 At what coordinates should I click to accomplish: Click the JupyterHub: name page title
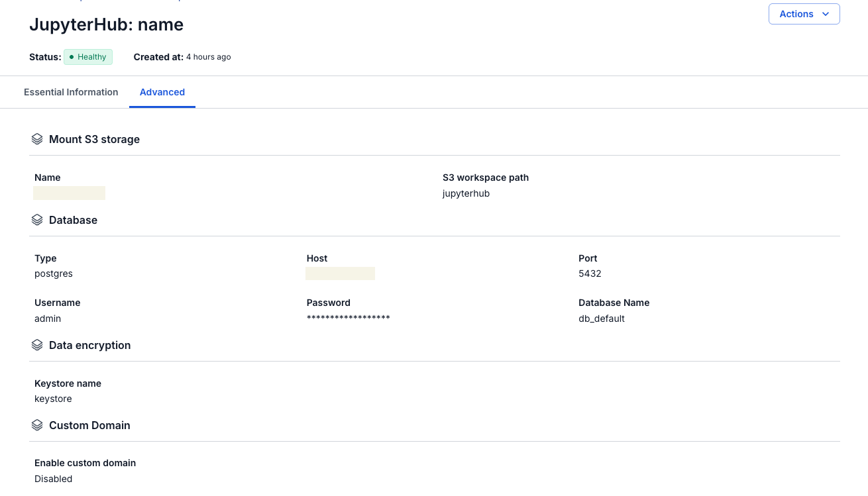coord(107,25)
